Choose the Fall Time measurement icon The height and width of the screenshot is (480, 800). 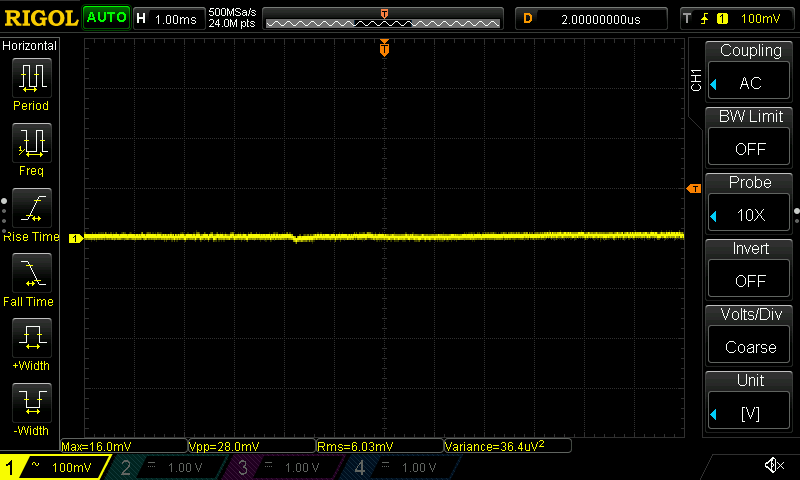[x=30, y=277]
